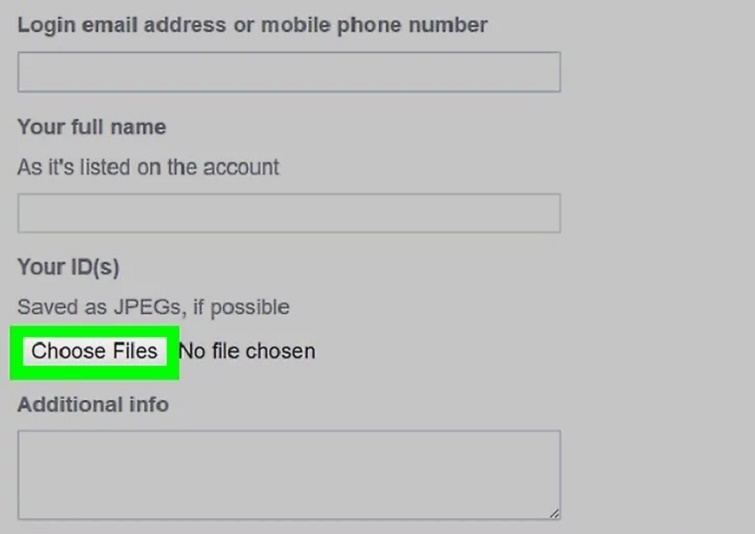Click the "As it's listed on the account" hint
Screen dimensions: 755x534
148,167
